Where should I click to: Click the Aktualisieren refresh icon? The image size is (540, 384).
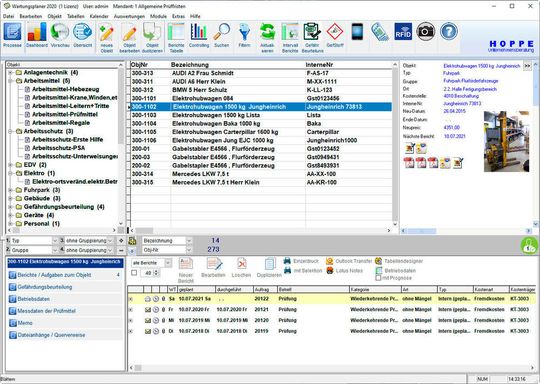(267, 37)
